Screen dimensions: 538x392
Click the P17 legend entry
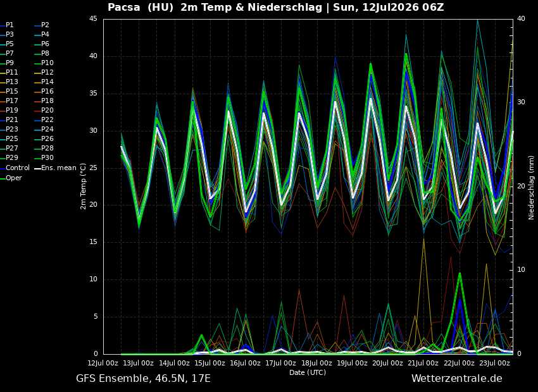[x=9, y=101]
